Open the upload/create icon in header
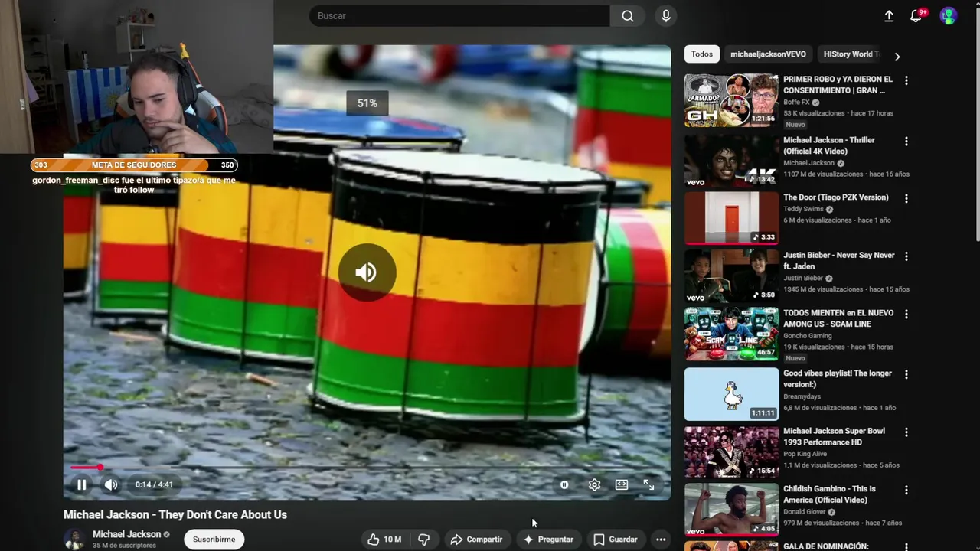 pos(889,16)
